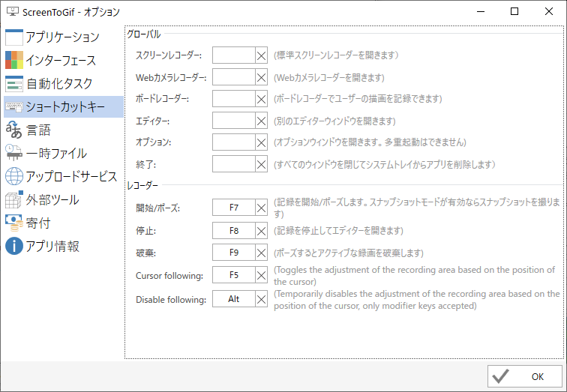The width and height of the screenshot is (567, 392).
Task: Maximize the オプション window
Action: [514, 11]
